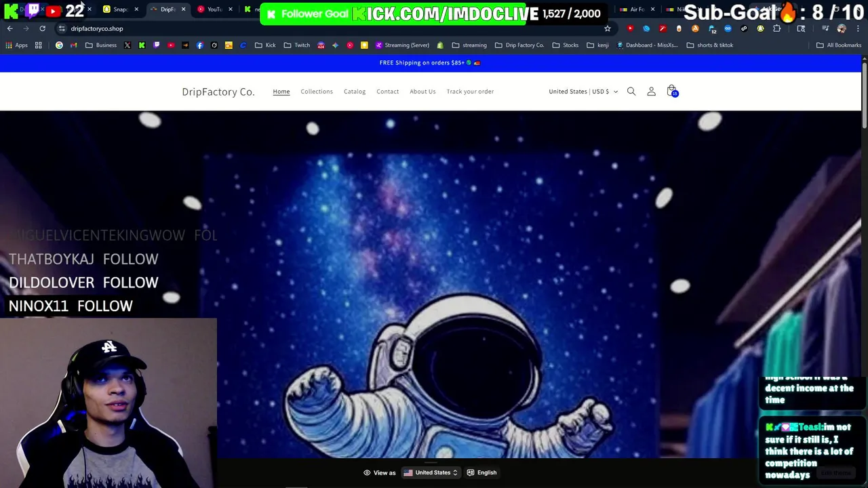868x488 pixels.
Task: Close the DripFactory browser tab
Action: click(x=183, y=9)
